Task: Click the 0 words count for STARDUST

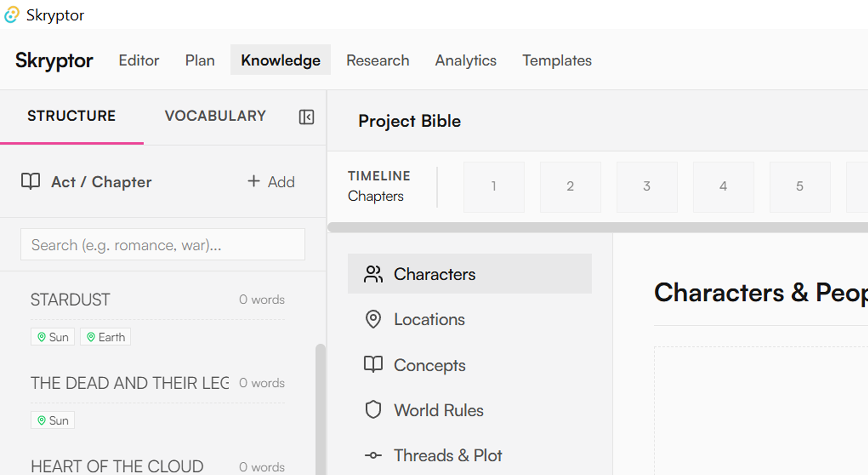Action: [x=262, y=299]
